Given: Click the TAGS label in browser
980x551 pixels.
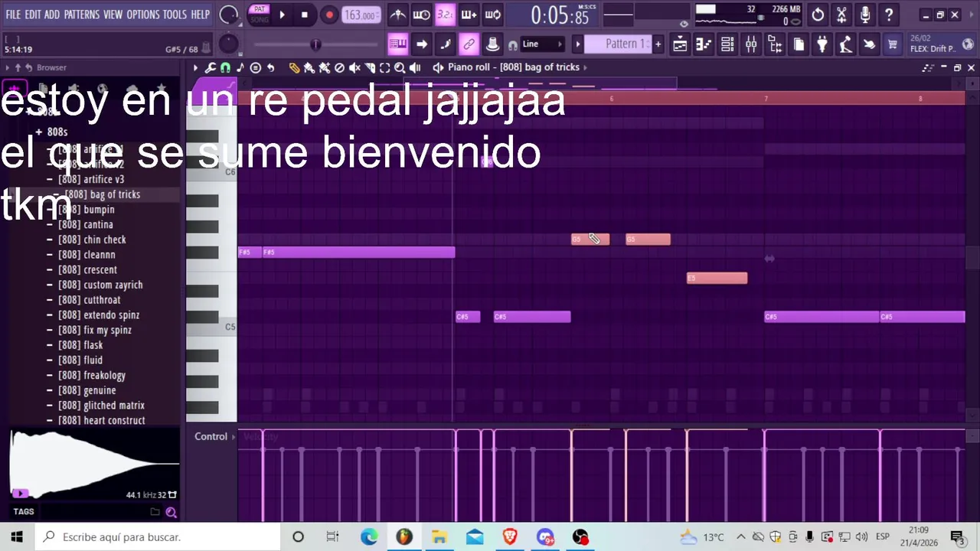Looking at the screenshot, I should click(x=23, y=512).
